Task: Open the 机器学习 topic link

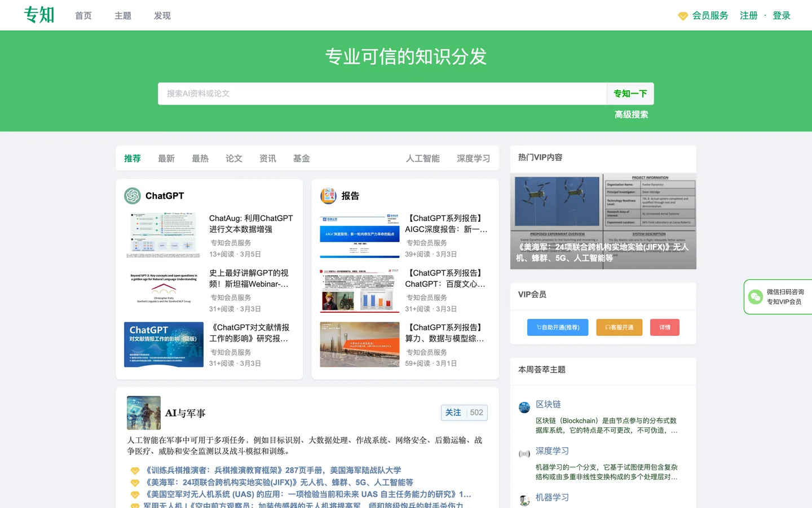Action: pyautogui.click(x=552, y=498)
